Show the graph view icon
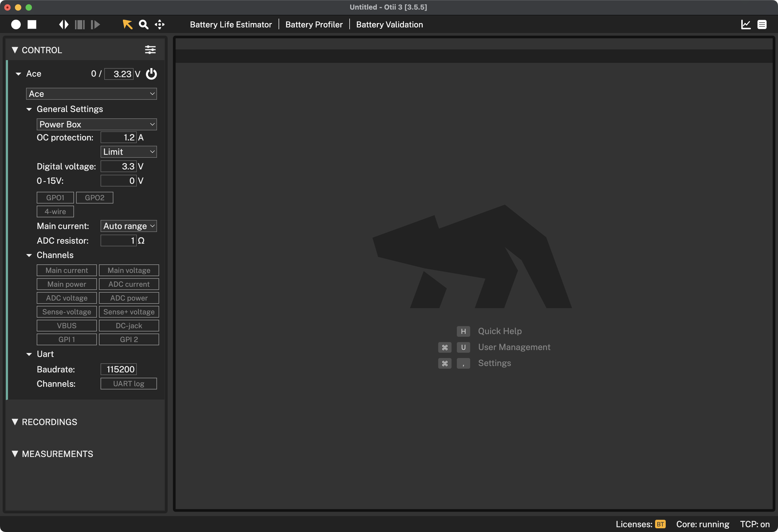Screen dimensions: 778x532 (x=746, y=24)
